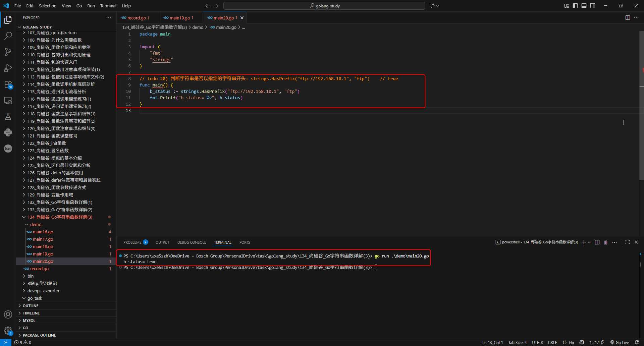Close the main20.go editor tab
Screen dimensions: 644x346
tap(242, 18)
